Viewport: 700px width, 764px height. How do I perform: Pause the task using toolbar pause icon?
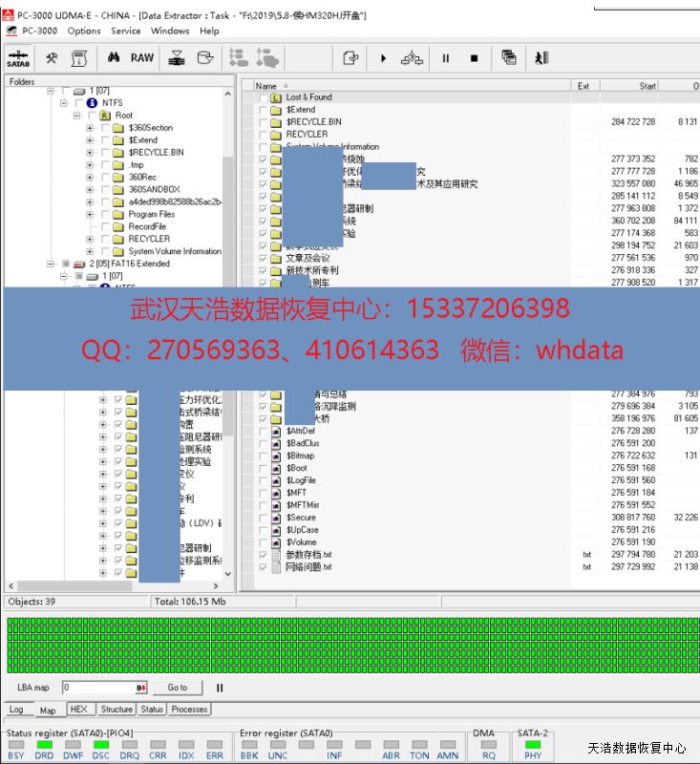445,58
